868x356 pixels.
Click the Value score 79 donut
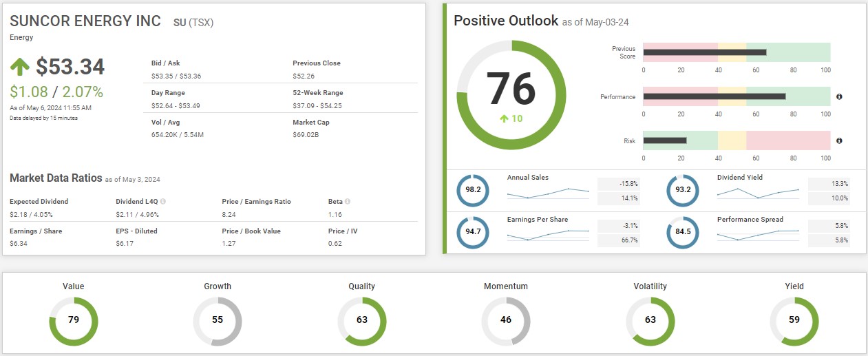[74, 321]
